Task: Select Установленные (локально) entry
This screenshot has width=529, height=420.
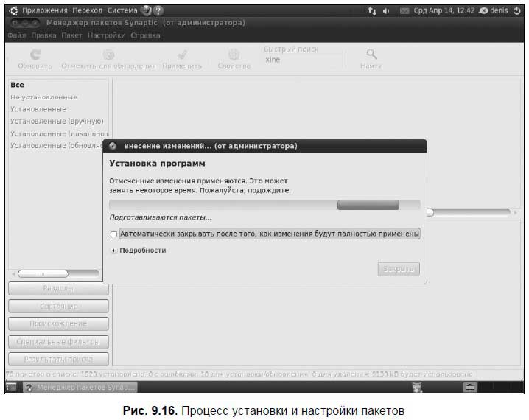Action: tap(59, 133)
